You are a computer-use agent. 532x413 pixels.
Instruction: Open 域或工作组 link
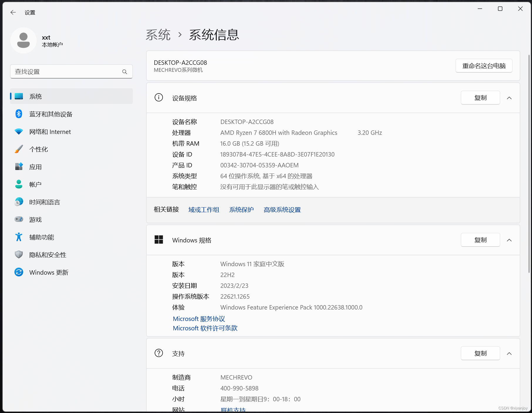tap(204, 210)
